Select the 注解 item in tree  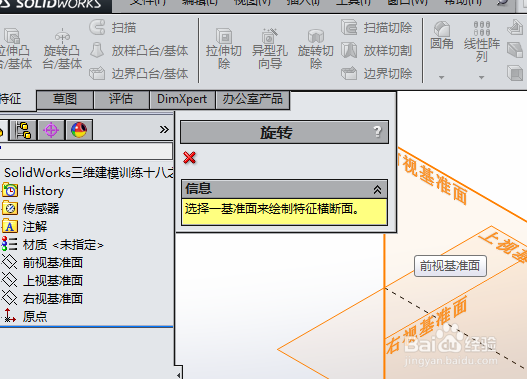pos(25,226)
